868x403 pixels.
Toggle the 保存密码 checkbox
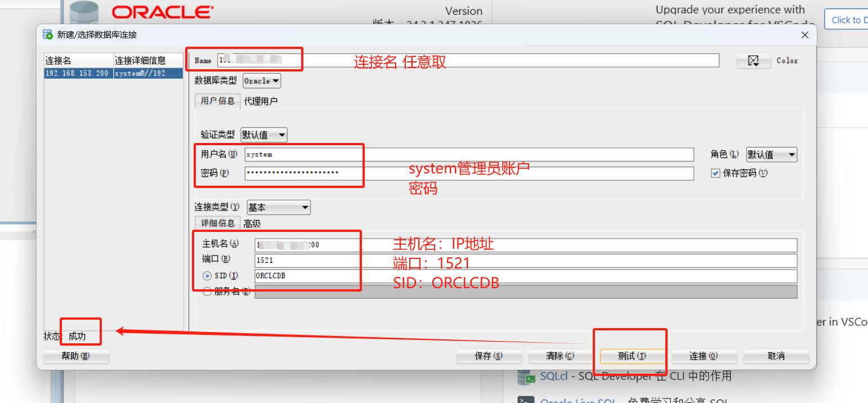715,173
